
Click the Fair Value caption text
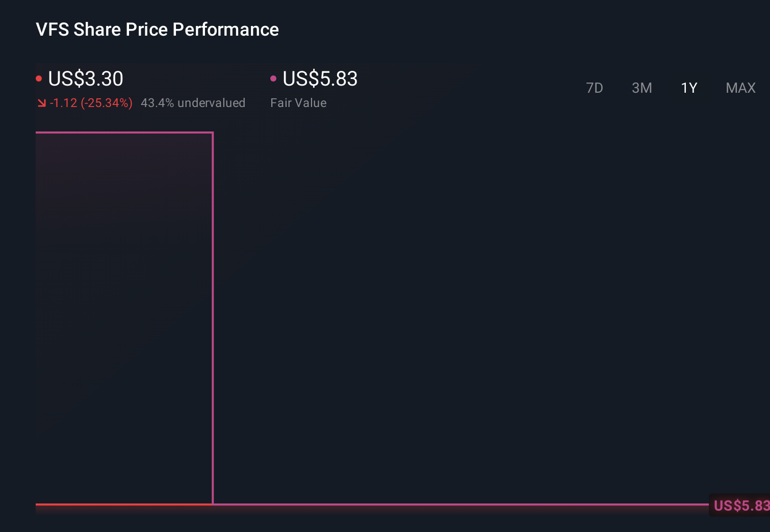tap(298, 102)
